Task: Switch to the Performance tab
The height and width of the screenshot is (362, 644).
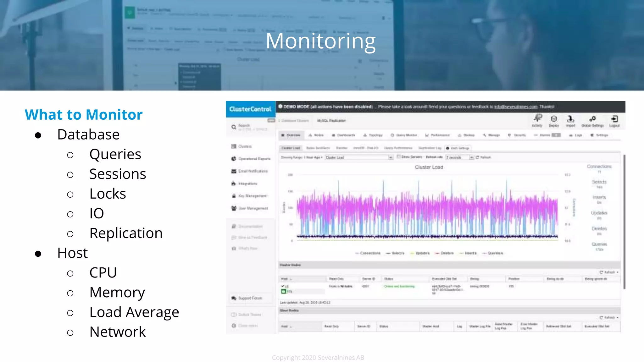Action: (437, 135)
